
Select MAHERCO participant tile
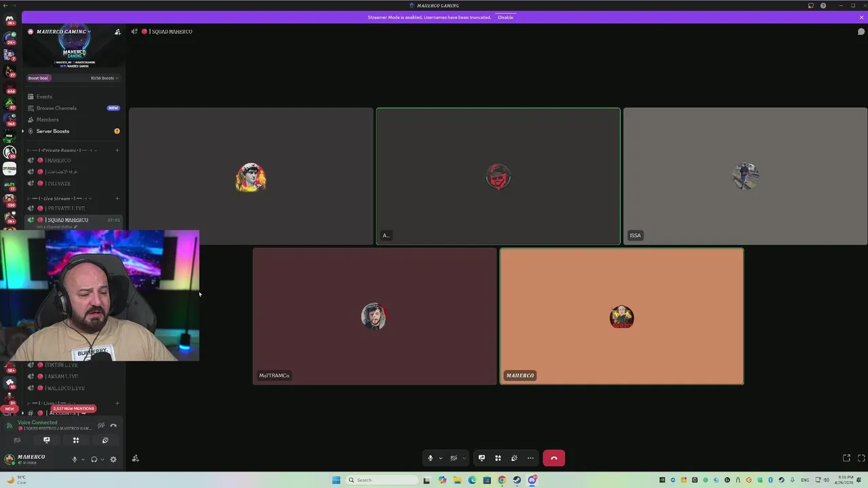pyautogui.click(x=621, y=317)
